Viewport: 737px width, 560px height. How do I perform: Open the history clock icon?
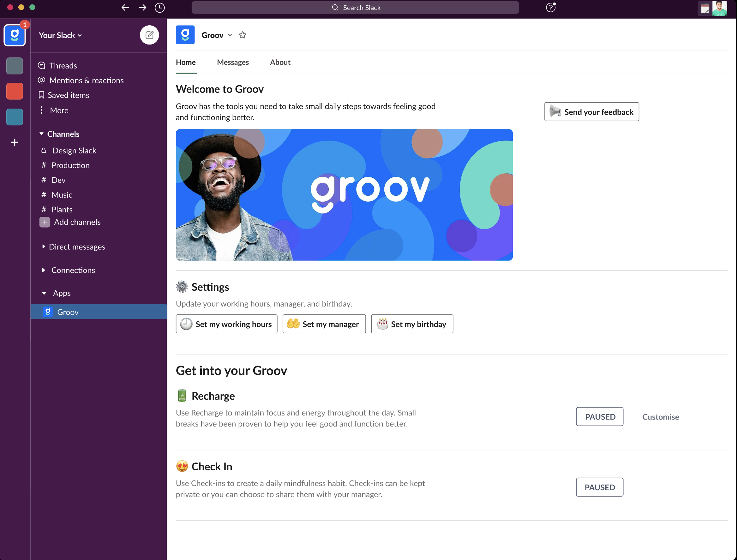pyautogui.click(x=159, y=7)
